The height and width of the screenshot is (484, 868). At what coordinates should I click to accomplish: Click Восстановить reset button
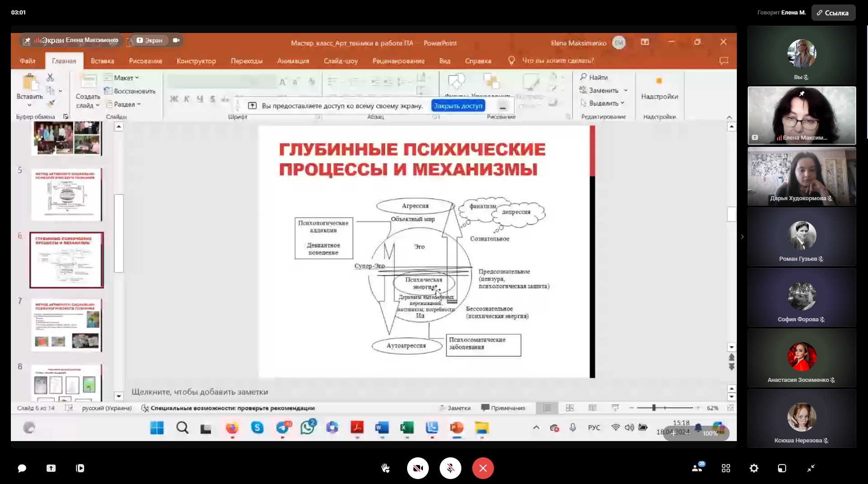point(130,91)
